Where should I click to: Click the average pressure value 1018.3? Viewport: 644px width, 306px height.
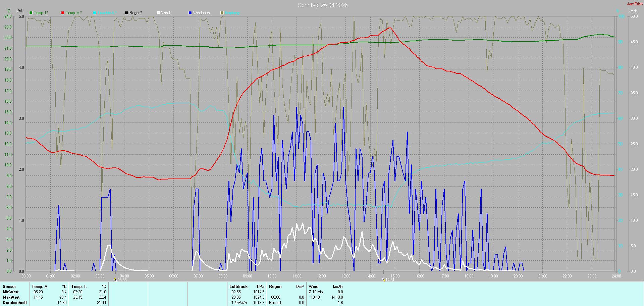pyautogui.click(x=259, y=303)
